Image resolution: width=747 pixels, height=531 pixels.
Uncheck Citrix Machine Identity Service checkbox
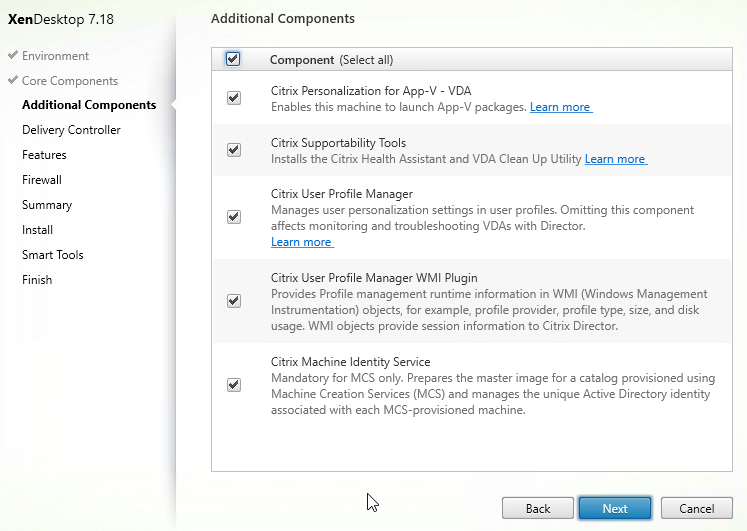click(x=233, y=385)
